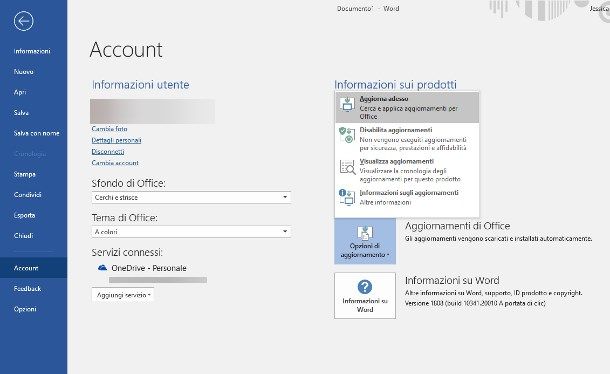Click Chiudi in the sidebar
This screenshot has width=610, height=374.
(23, 235)
